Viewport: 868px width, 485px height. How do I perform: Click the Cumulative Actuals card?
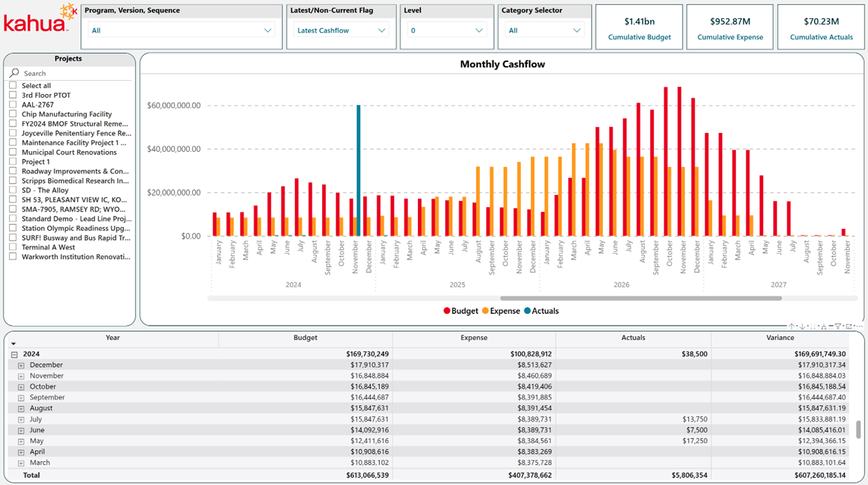(x=821, y=28)
